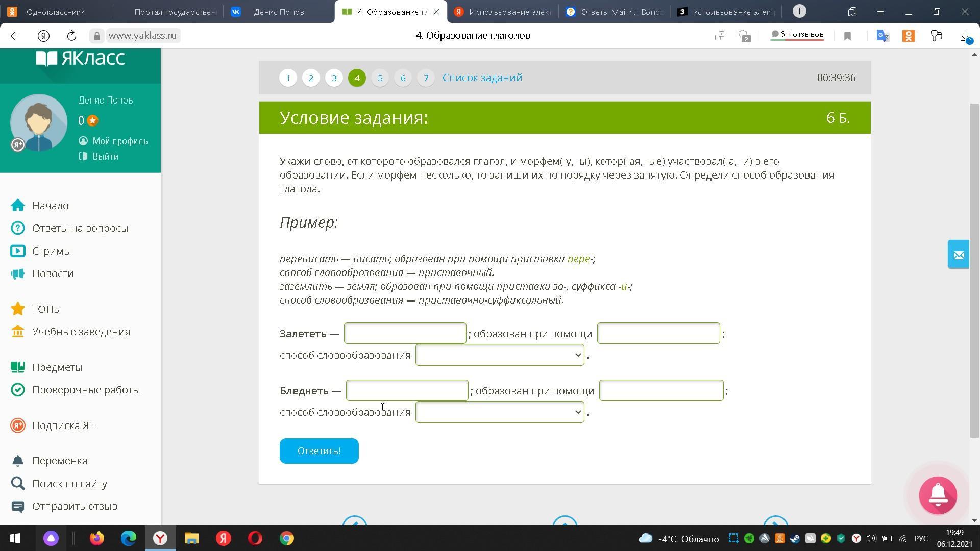Open the Список заданий link
Screen dimensions: 980x551
click(x=482, y=78)
